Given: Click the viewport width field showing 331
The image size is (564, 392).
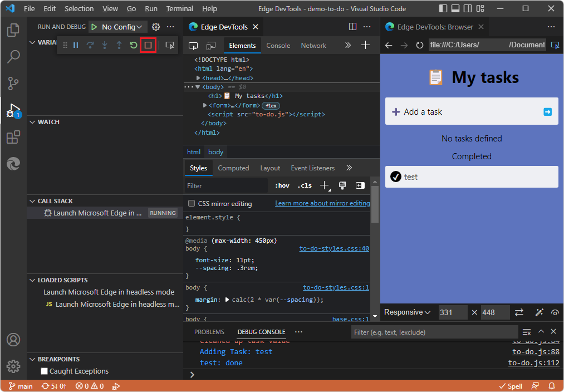Looking at the screenshot, I should pyautogui.click(x=452, y=312).
